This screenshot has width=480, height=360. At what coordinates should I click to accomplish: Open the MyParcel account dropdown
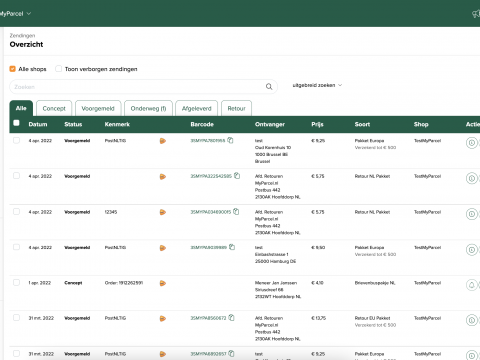click(15, 14)
